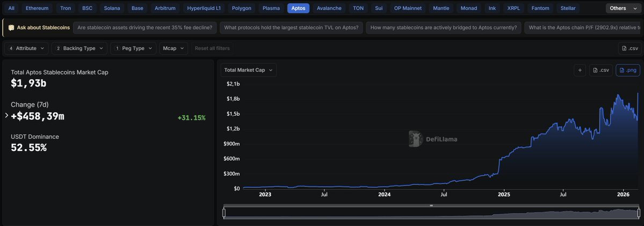The height and width of the screenshot is (226, 644).
Task: Ask about the Aptos chain P/F question
Action: [x=583, y=27]
